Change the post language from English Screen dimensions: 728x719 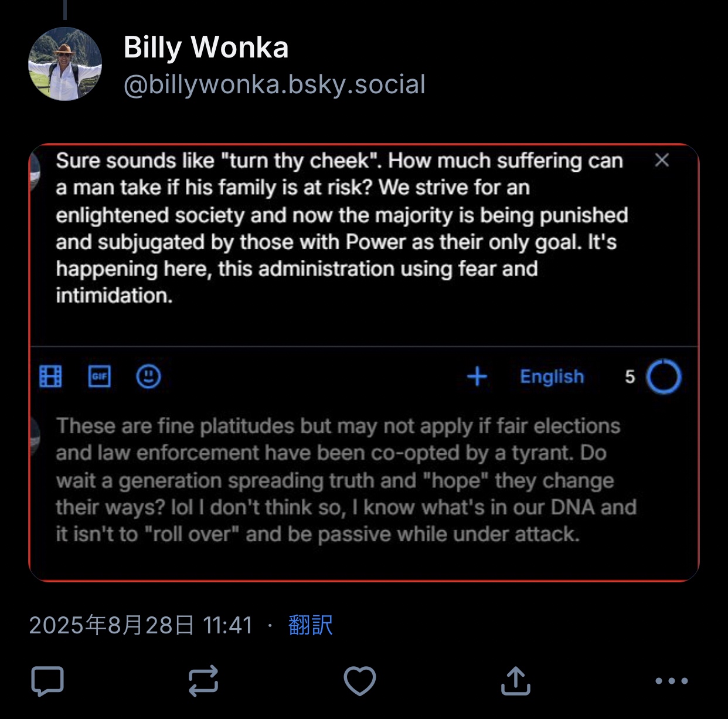552,377
